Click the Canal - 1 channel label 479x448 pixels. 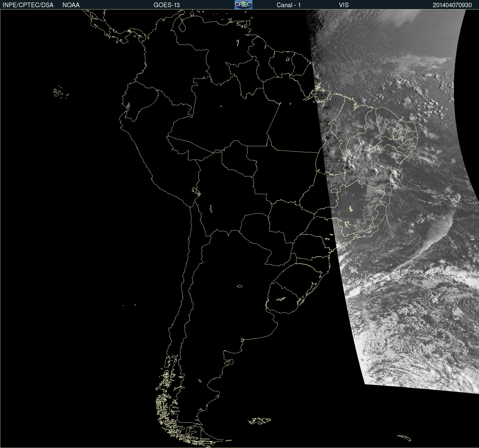288,5
